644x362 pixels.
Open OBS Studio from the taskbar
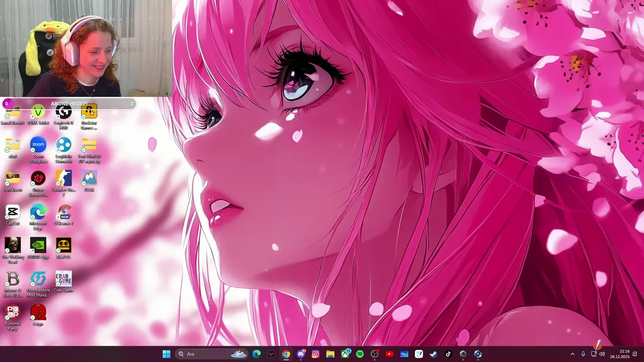pyautogui.click(x=374, y=354)
